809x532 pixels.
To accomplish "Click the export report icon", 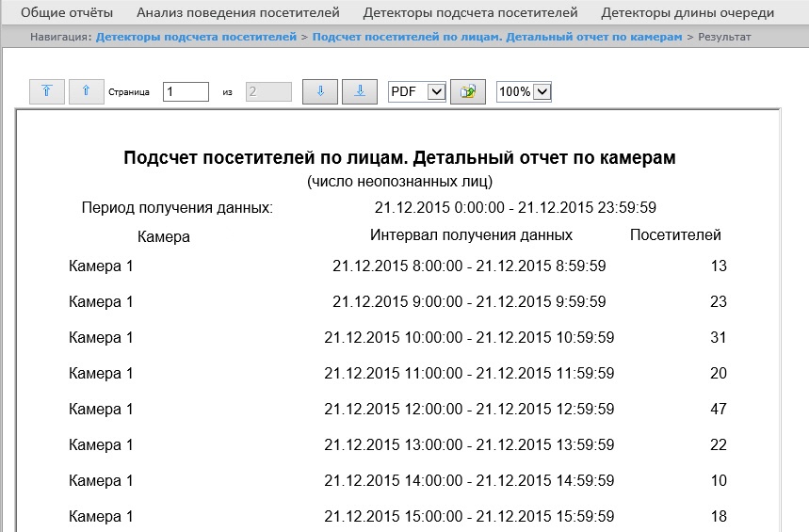I will tap(467, 91).
